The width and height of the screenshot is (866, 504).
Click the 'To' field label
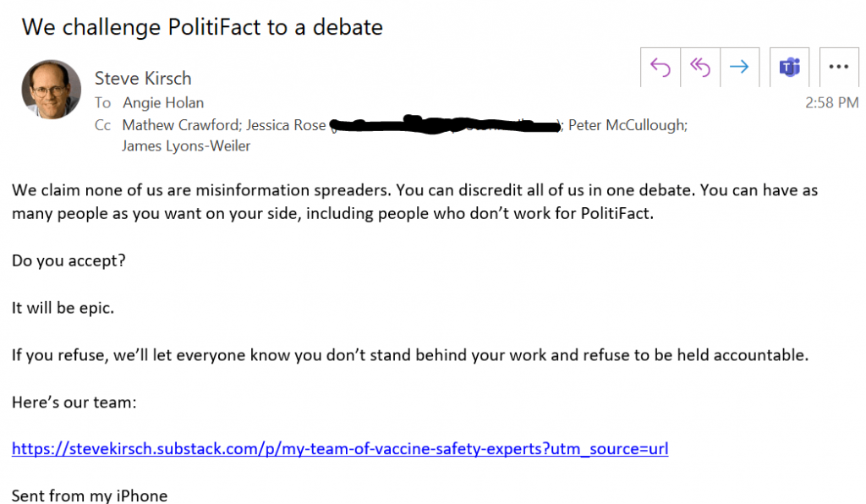[x=102, y=102]
